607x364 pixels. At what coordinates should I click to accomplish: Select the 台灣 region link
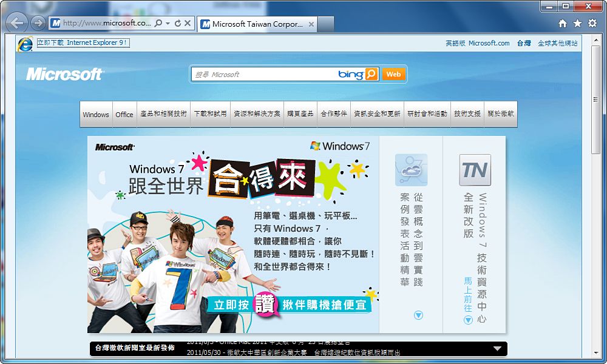tap(524, 43)
